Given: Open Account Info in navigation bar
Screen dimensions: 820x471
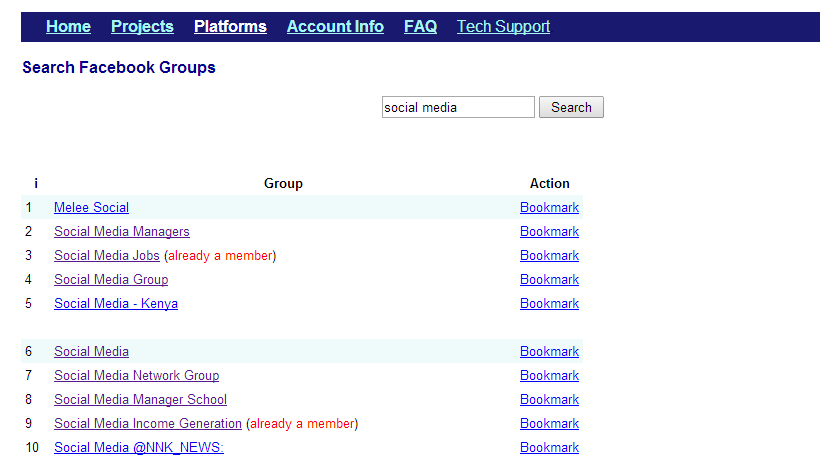Looking at the screenshot, I should (335, 27).
